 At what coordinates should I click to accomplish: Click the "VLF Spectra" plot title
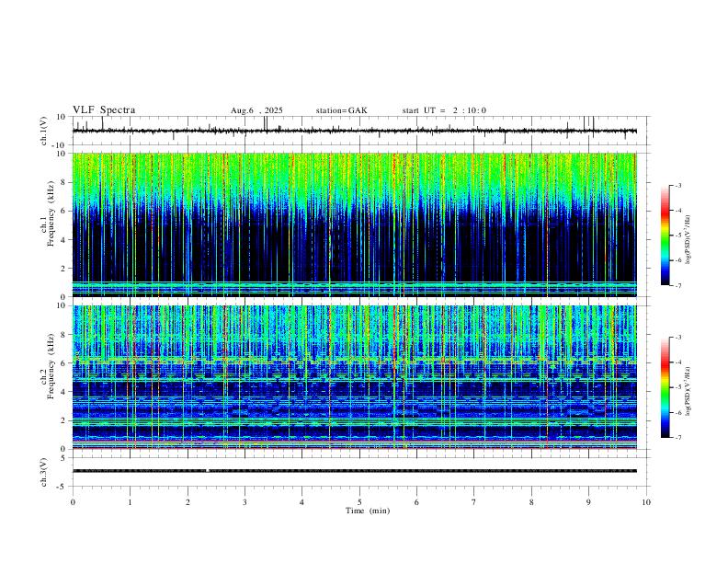[104, 110]
